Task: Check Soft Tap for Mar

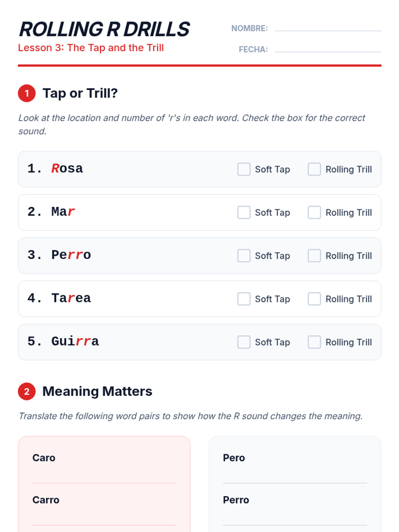Action: click(x=244, y=212)
